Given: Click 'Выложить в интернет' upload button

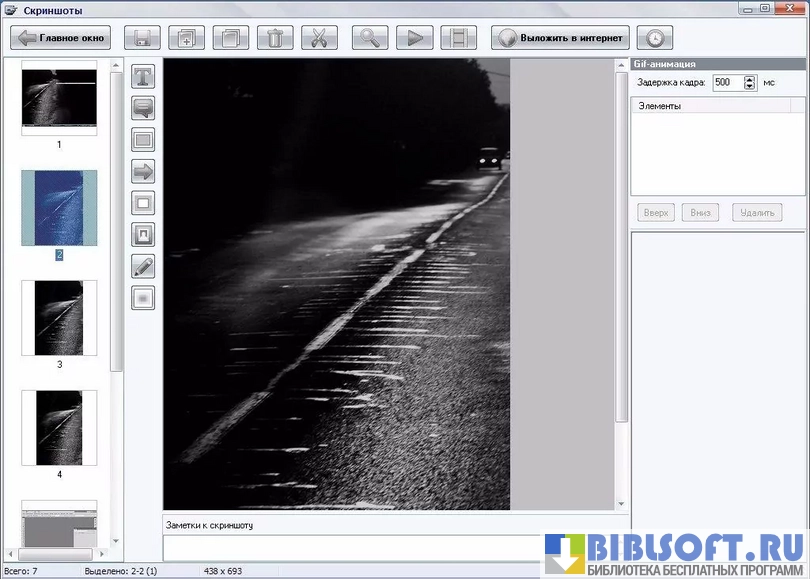Looking at the screenshot, I should (x=560, y=39).
